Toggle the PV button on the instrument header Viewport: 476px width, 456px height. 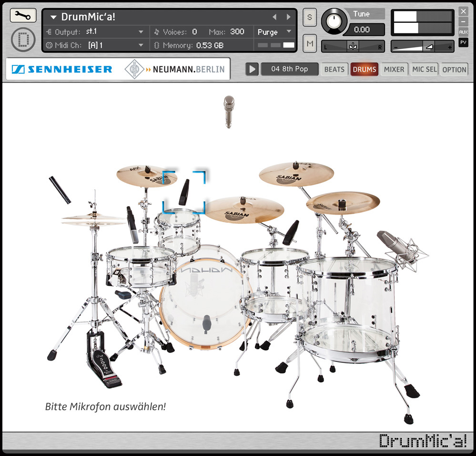tap(464, 43)
